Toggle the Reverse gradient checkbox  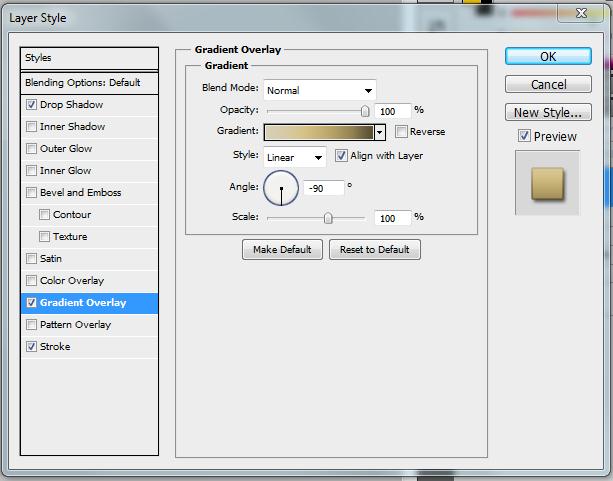pos(401,132)
